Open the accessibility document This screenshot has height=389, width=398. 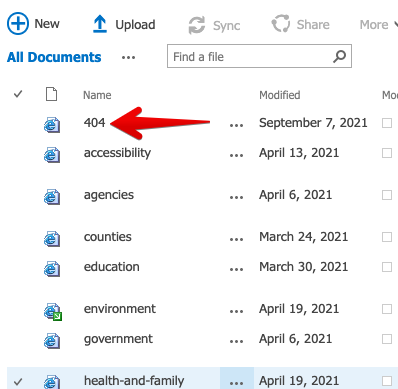pos(117,153)
